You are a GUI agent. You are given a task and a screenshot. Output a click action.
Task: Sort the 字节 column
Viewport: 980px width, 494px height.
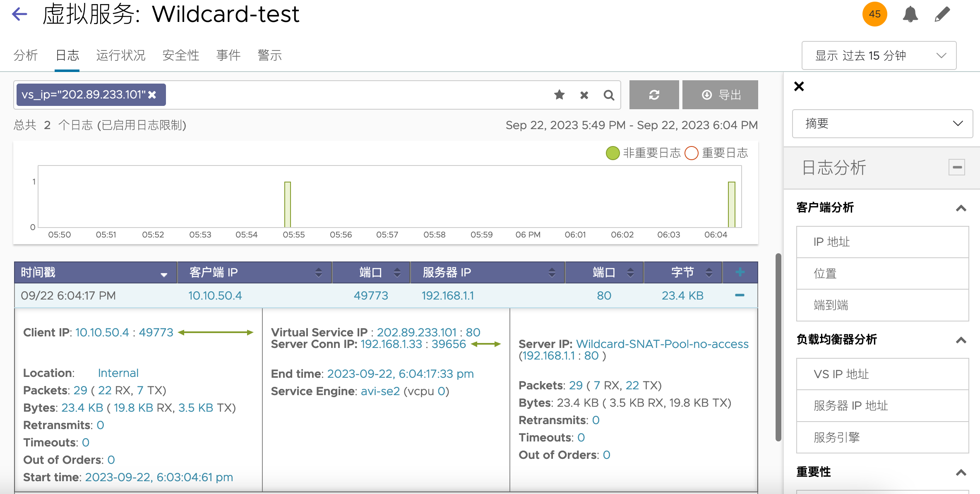pyautogui.click(x=709, y=272)
